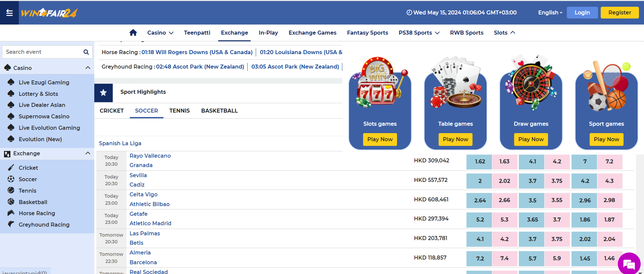Image resolution: width=644 pixels, height=274 pixels.
Task: Click the Cricket bat icon in sidebar
Action: [11, 167]
